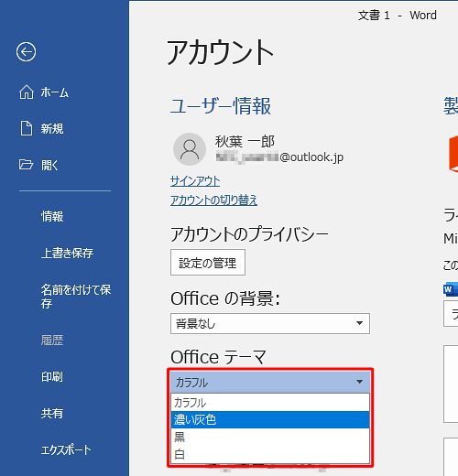Click the user avatar picture
Image resolution: width=458 pixels, height=476 pixels.
click(190, 149)
